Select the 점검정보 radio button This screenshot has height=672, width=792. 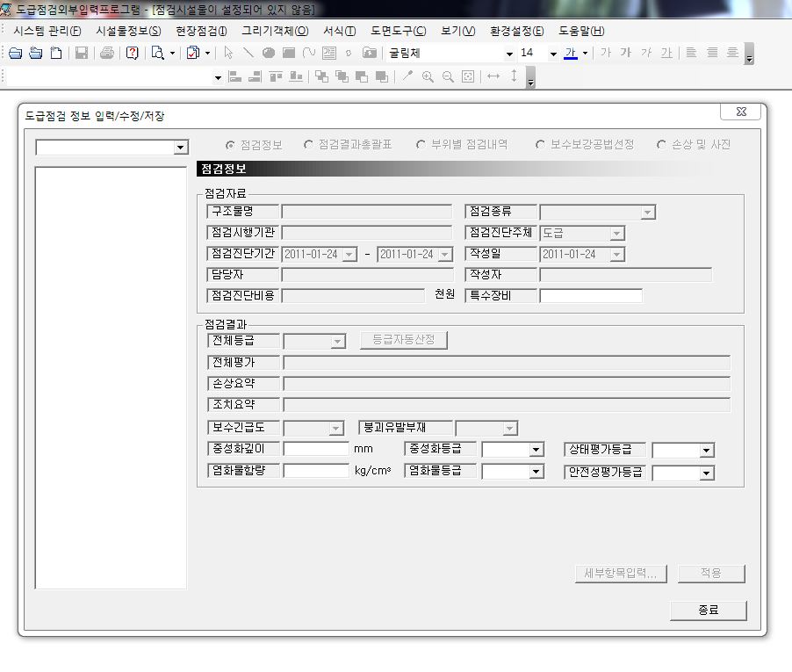(x=230, y=145)
